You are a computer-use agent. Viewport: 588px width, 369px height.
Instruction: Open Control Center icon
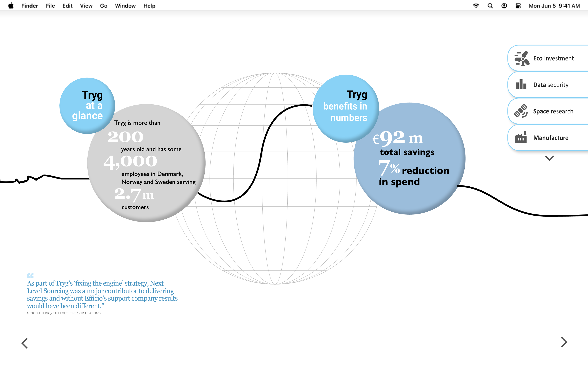[x=518, y=6]
